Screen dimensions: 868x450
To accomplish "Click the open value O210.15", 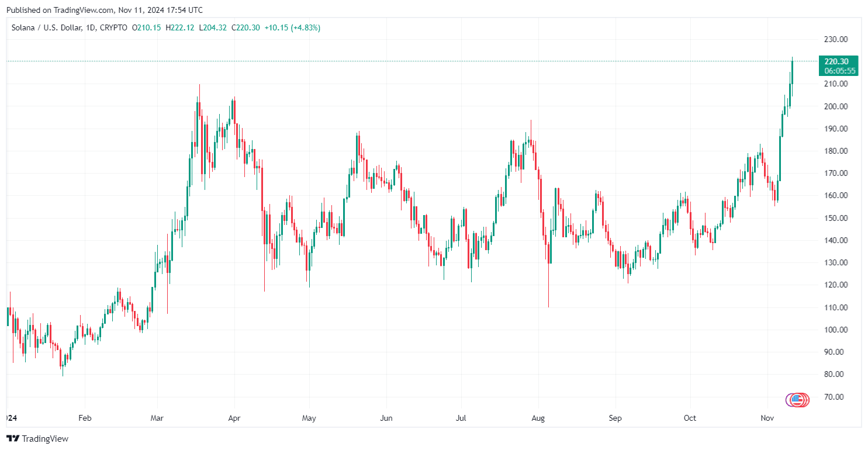I will pyautogui.click(x=147, y=27).
